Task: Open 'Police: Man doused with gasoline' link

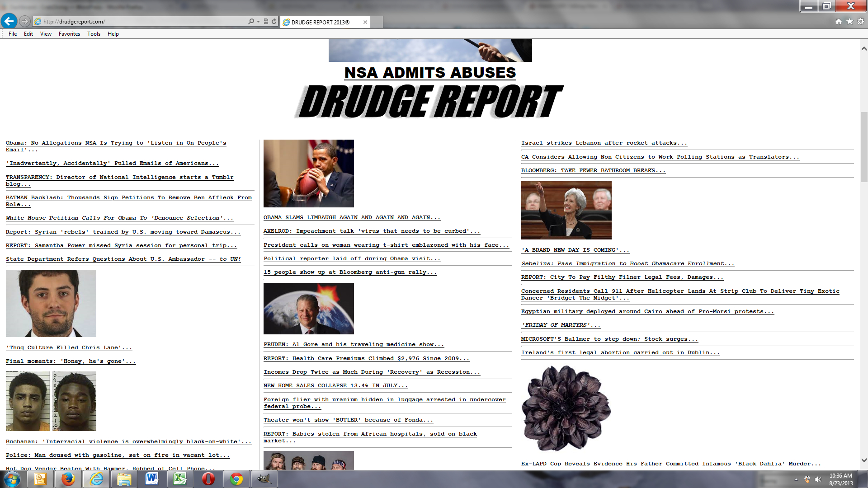Action: pos(118,455)
